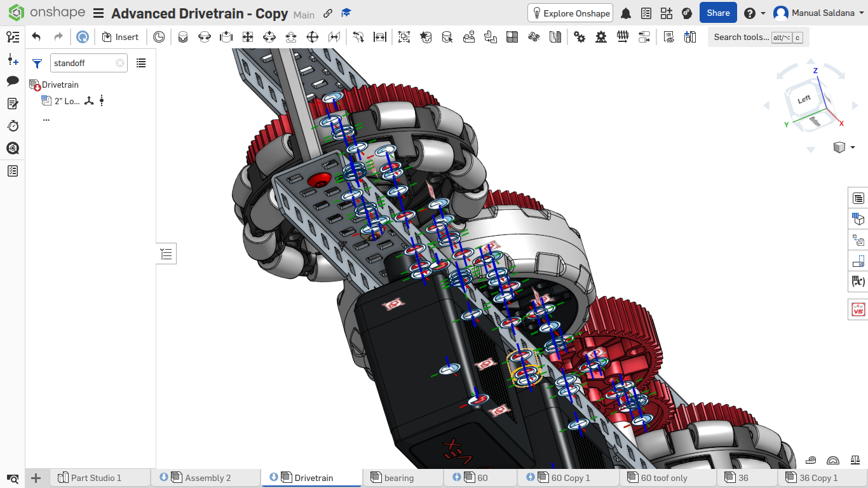The height and width of the screenshot is (488, 868).
Task: Click the Explore Onshape button
Action: tap(570, 13)
